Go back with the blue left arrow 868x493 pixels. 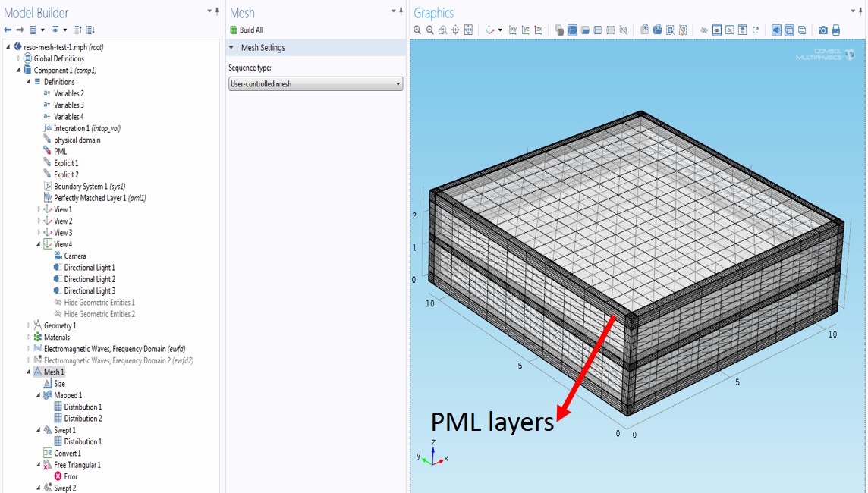[8, 30]
